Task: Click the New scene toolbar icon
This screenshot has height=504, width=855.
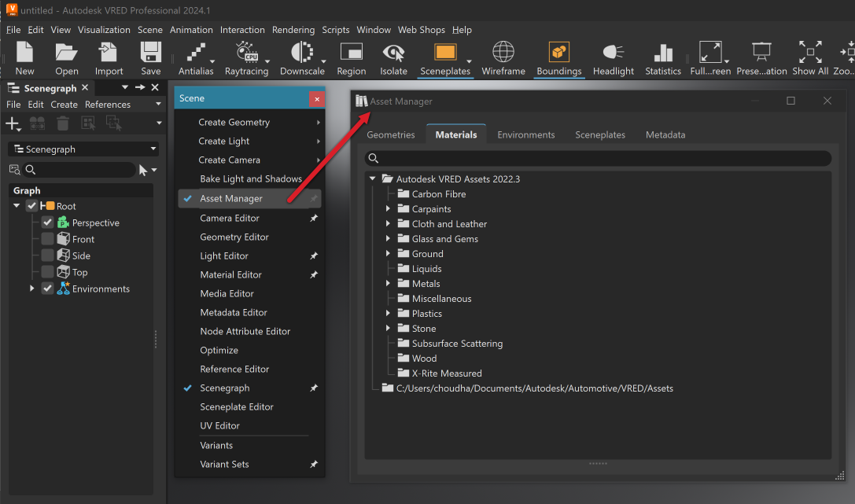Action: [24, 58]
